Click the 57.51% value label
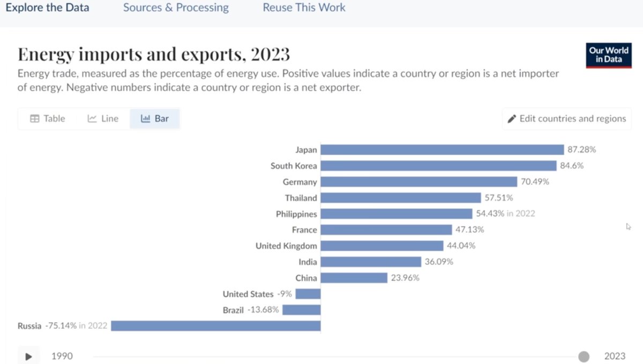The width and height of the screenshot is (643, 364). pos(498,198)
